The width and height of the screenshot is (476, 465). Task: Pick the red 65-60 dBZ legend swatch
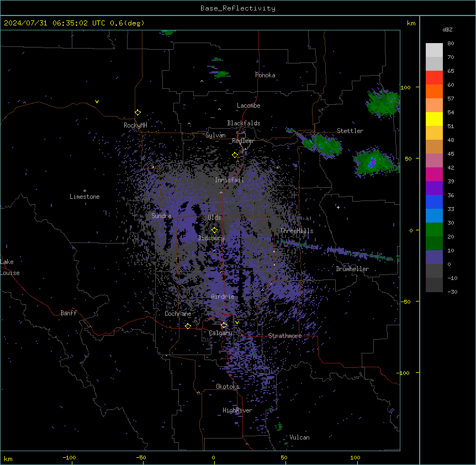tap(434, 77)
